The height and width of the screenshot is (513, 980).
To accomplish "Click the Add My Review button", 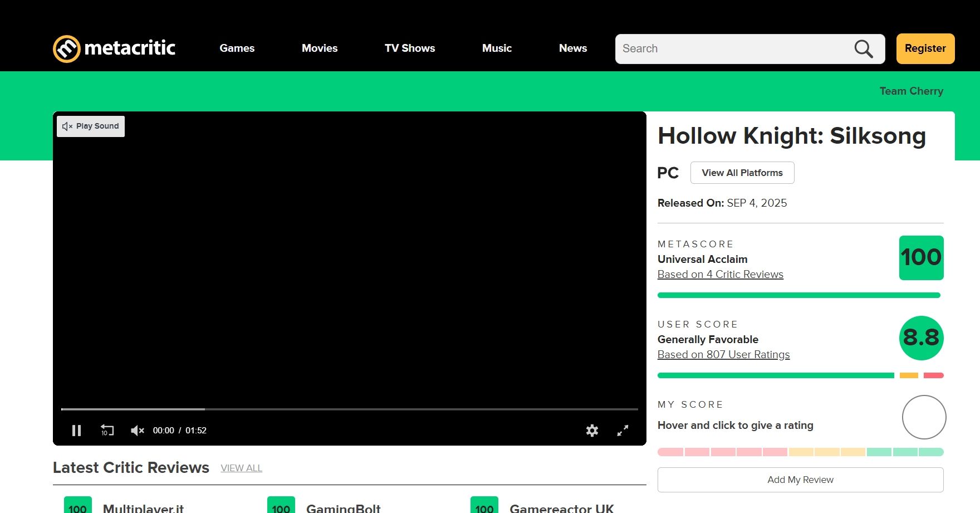I will click(800, 480).
